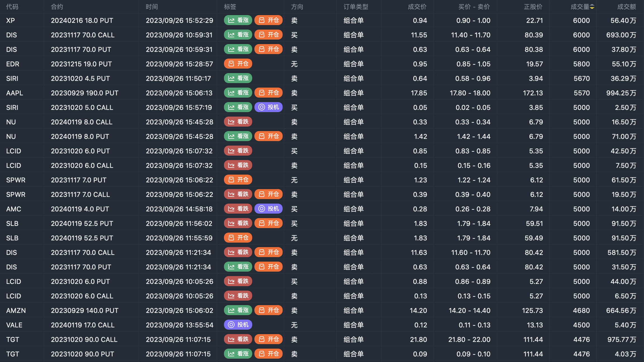Click contract 20240216 18.0 PUT
This screenshot has height=362, width=644.
tap(82, 20)
